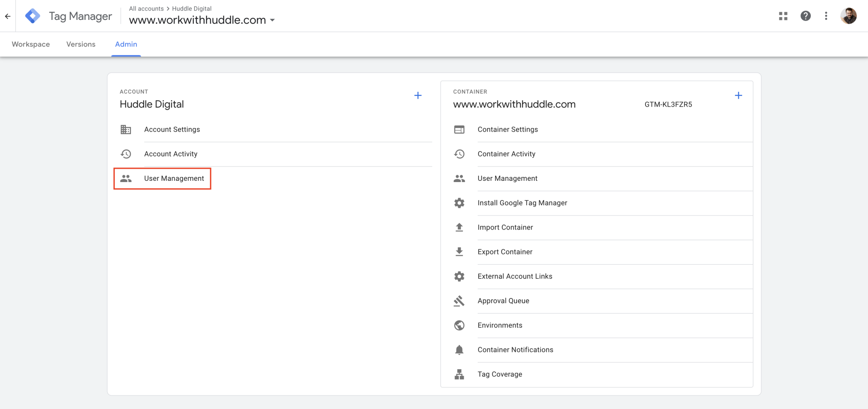Screen dimensions: 868x409
Task: Click the Approval Queue gavel icon
Action: [459, 301]
